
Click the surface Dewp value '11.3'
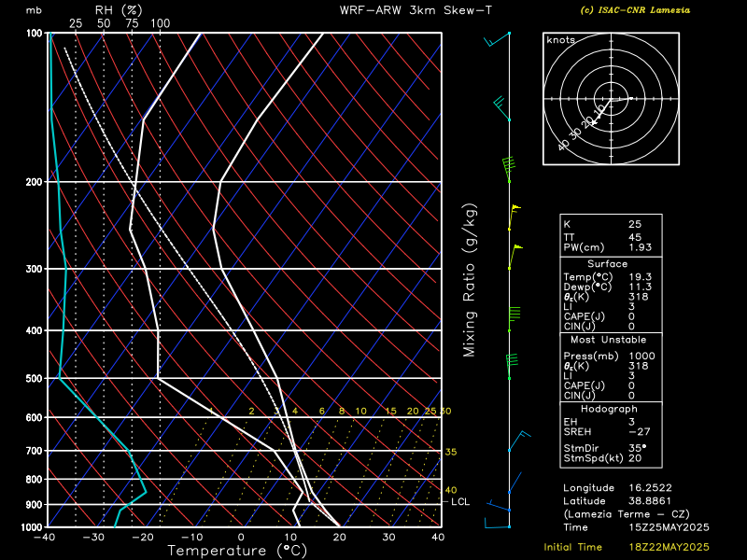pos(641,287)
